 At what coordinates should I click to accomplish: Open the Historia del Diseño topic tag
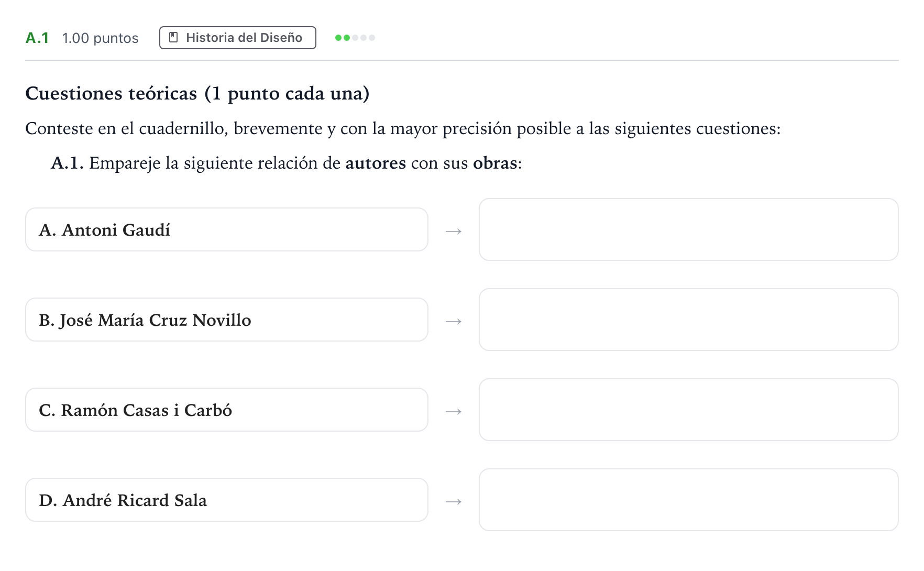(x=238, y=38)
